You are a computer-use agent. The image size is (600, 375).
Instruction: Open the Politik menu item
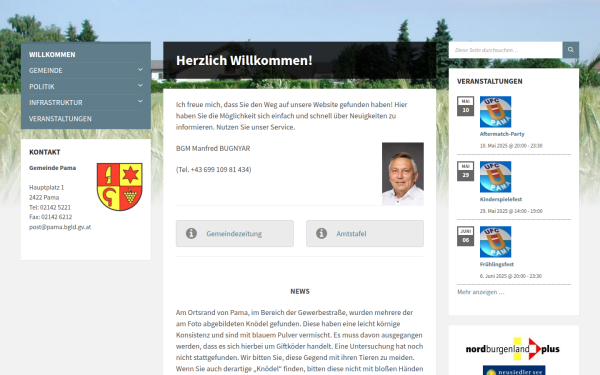[x=42, y=87]
